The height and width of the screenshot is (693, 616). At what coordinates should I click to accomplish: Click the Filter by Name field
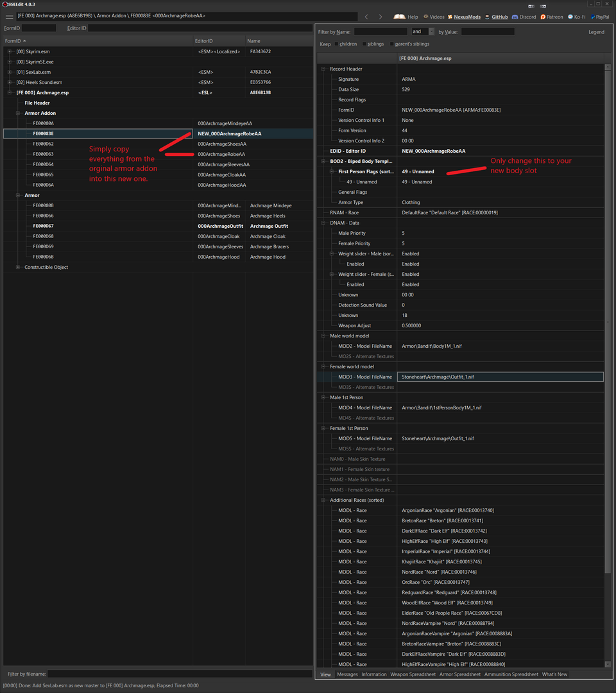pos(381,31)
